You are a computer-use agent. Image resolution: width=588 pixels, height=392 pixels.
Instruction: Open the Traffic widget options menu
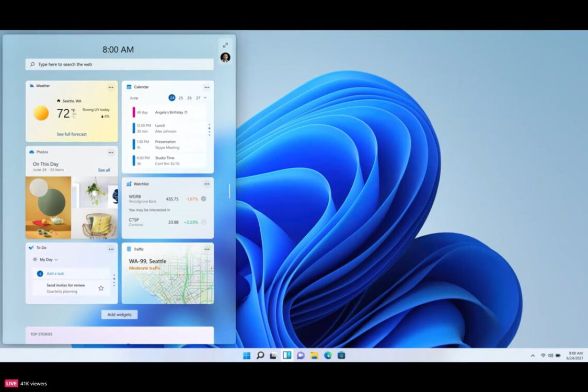[206, 249]
